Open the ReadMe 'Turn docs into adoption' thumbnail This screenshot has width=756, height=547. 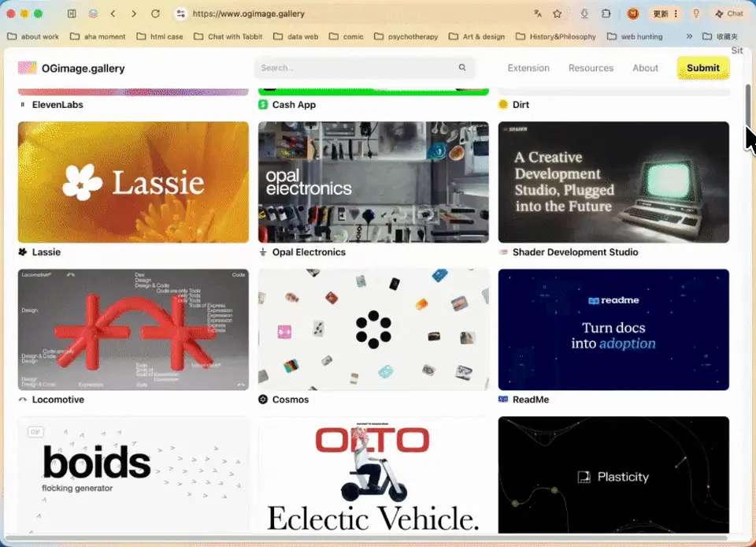[613, 329]
